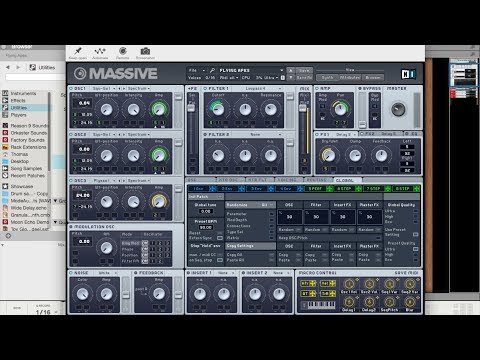The height and width of the screenshot is (360, 480).
Task: Select Instruments in the browser sidebar
Action: coord(23,93)
